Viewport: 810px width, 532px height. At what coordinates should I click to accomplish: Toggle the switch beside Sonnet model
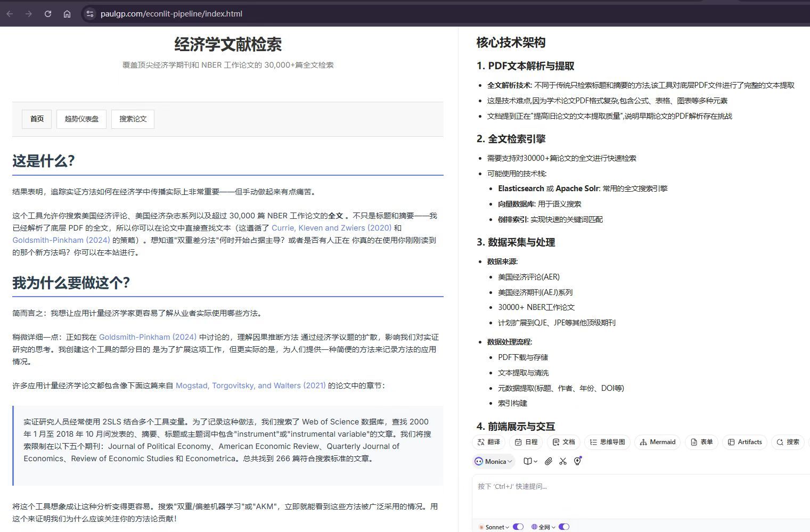pyautogui.click(x=518, y=527)
